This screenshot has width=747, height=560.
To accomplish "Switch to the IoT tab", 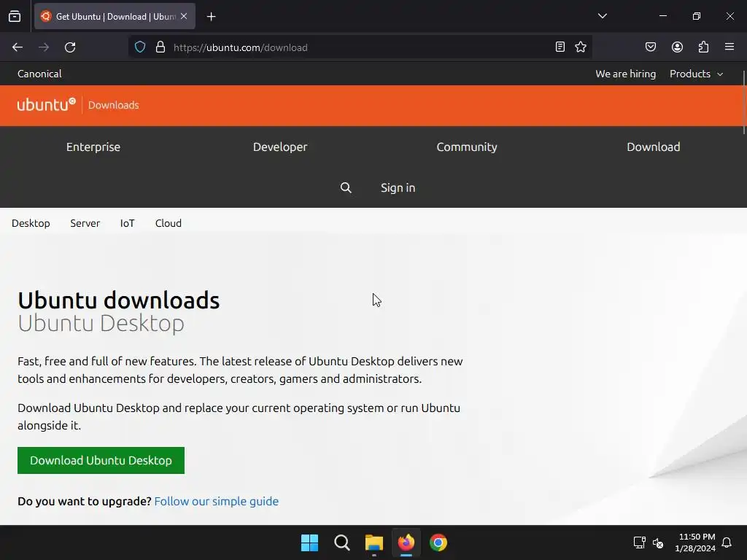I will click(x=127, y=223).
